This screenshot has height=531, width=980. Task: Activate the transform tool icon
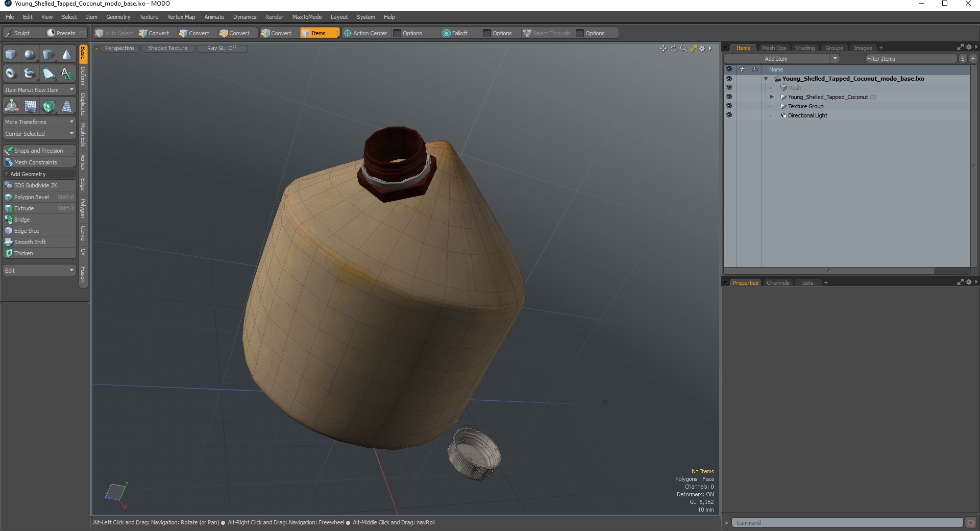click(x=11, y=106)
